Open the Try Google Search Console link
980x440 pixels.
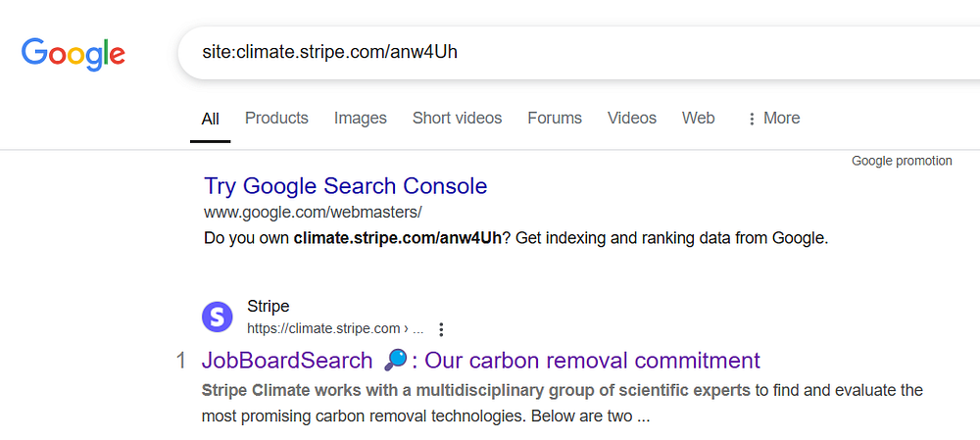(345, 186)
